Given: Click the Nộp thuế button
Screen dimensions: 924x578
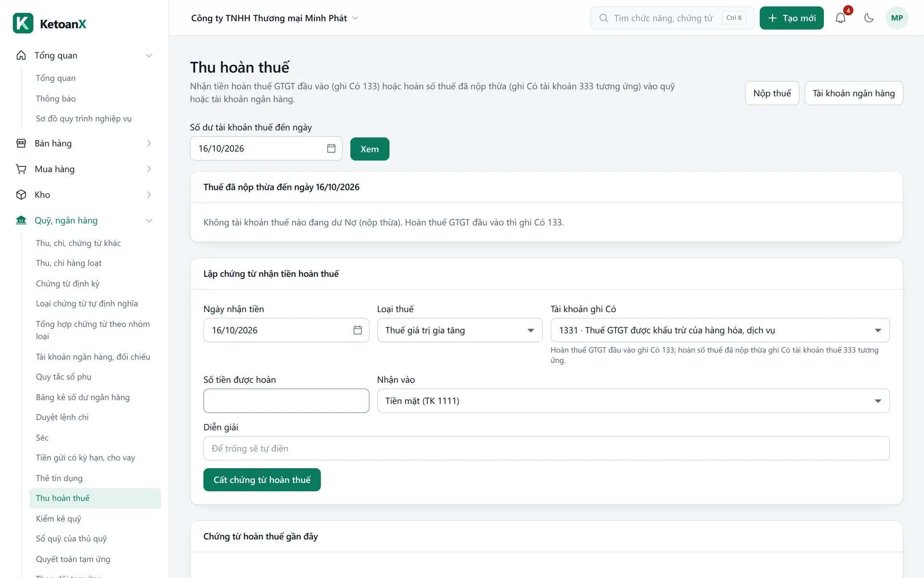Looking at the screenshot, I should point(772,93).
